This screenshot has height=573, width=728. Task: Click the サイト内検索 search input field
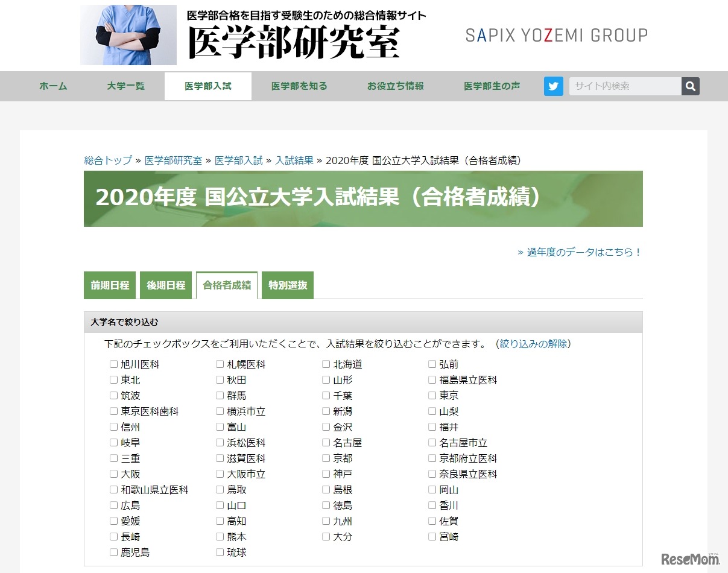tap(624, 86)
